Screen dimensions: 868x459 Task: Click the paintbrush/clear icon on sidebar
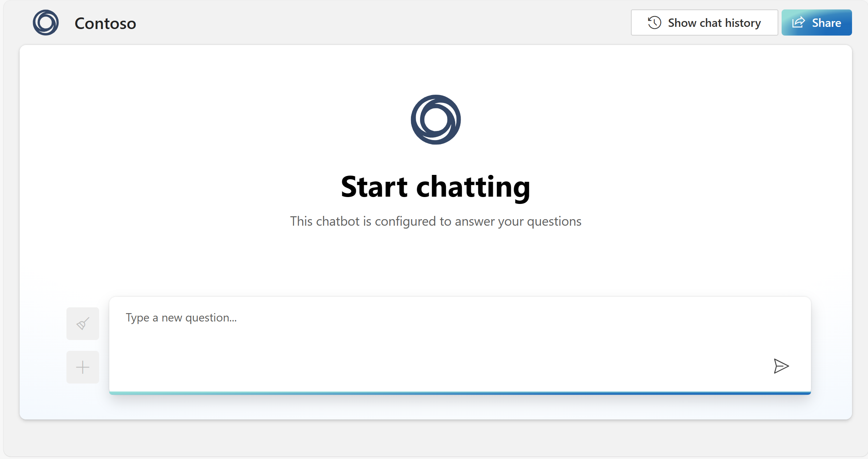83,323
